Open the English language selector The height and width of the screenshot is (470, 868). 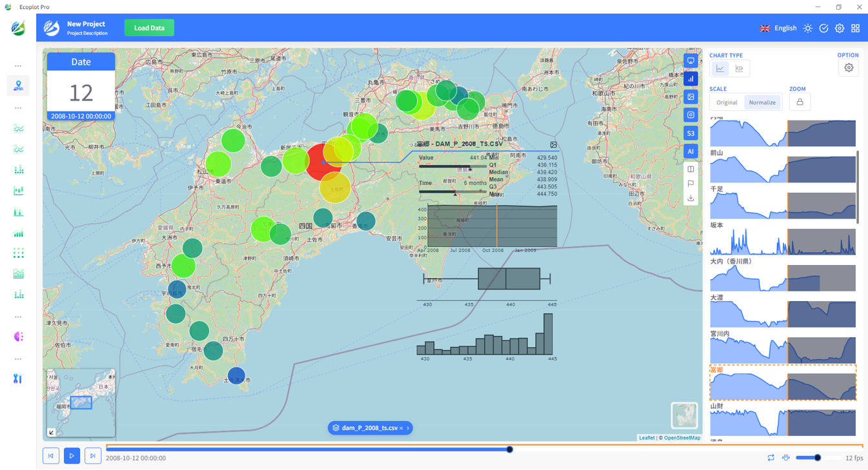click(x=778, y=28)
